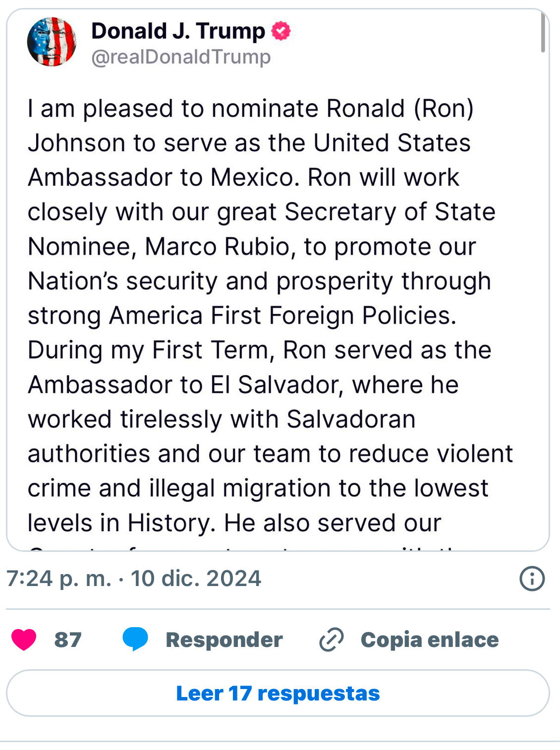Click the 87 likes count
The image size is (560, 750).
pyautogui.click(x=68, y=640)
